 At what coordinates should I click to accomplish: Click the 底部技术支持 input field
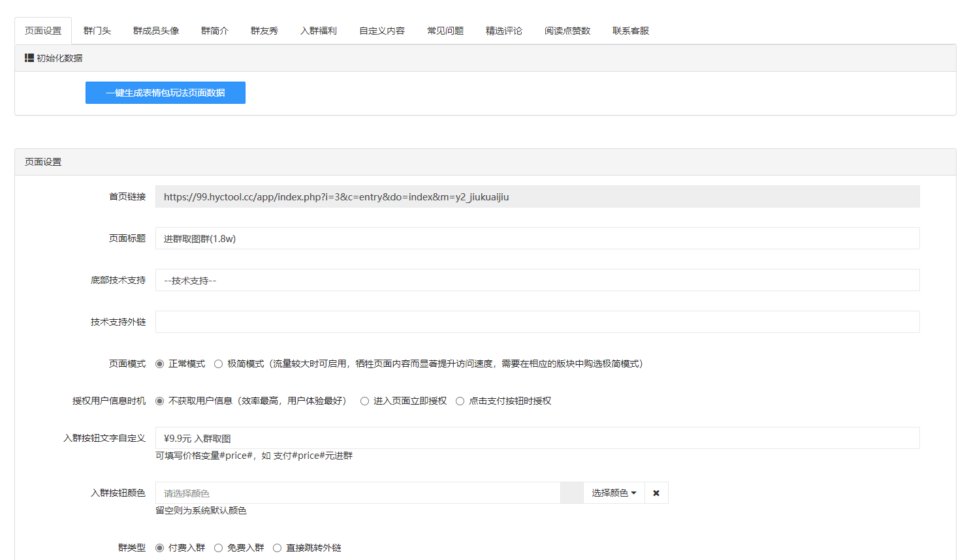tap(537, 280)
